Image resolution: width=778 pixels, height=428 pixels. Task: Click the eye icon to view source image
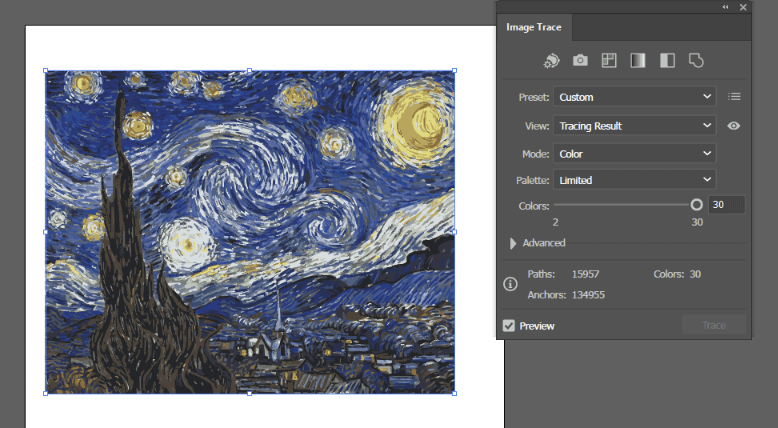733,126
